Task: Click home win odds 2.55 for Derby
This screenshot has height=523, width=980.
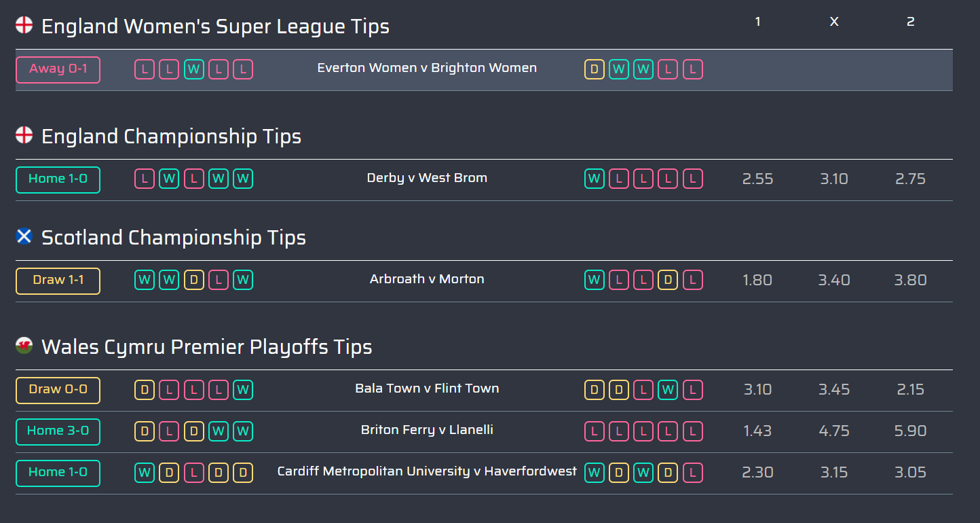Action: pos(757,179)
